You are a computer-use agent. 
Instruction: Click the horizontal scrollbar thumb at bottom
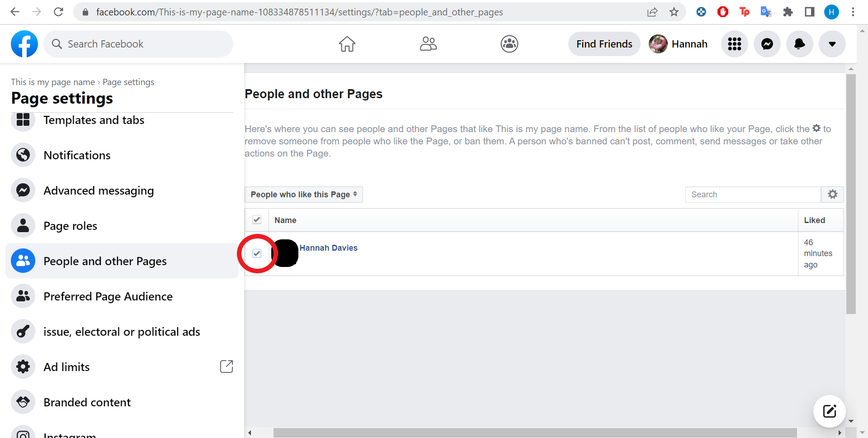[535, 433]
